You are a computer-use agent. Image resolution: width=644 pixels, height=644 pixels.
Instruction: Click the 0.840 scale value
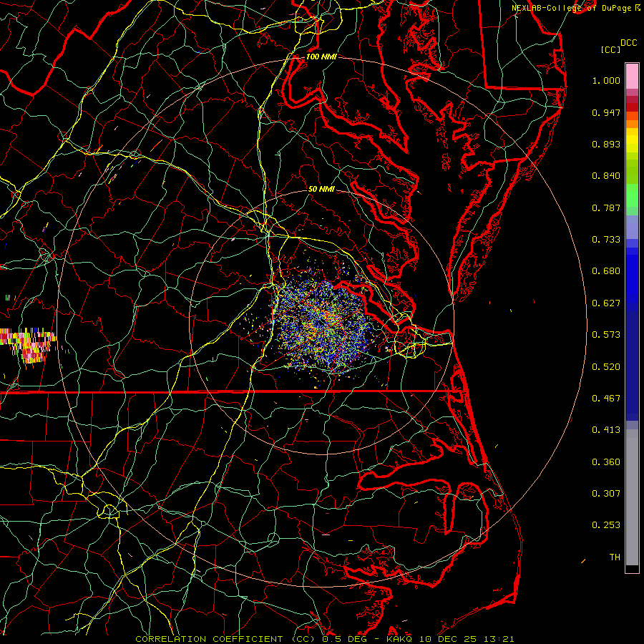[x=606, y=176]
